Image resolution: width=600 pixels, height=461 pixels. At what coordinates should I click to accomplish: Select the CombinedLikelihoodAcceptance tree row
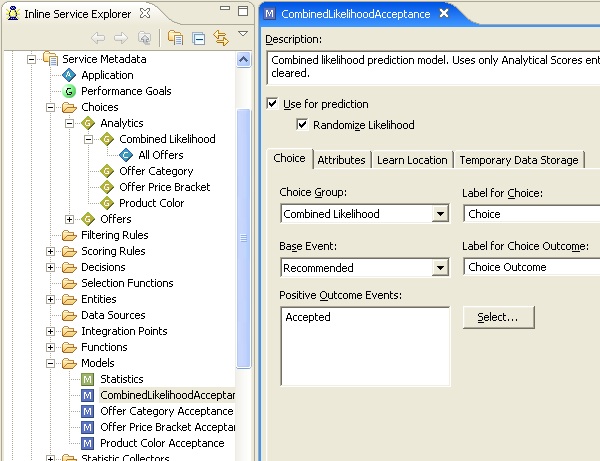click(x=167, y=395)
